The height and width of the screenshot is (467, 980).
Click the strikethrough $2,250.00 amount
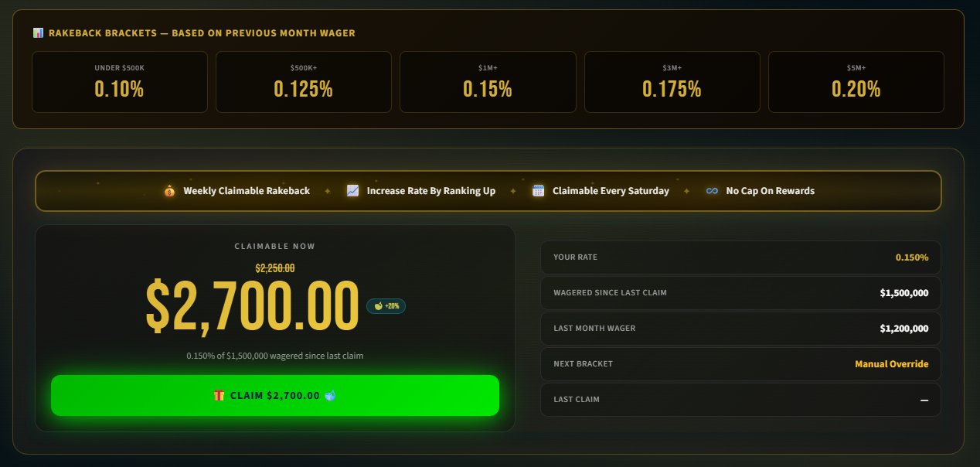274,267
